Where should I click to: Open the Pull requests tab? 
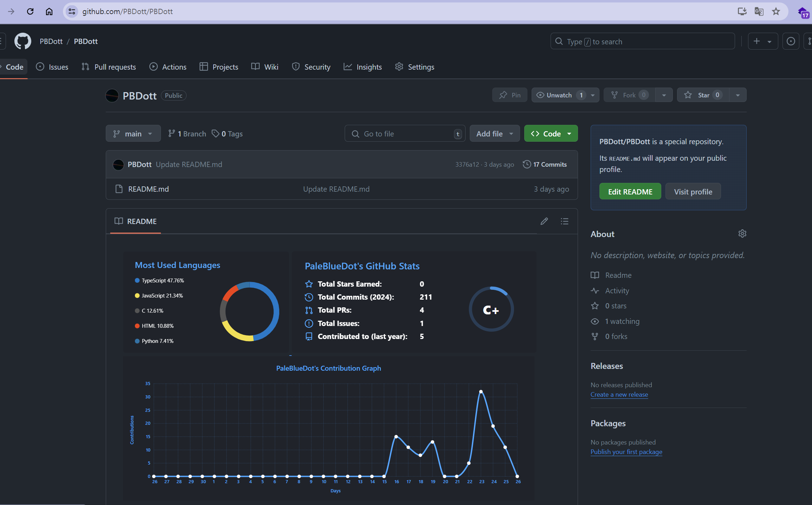109,67
